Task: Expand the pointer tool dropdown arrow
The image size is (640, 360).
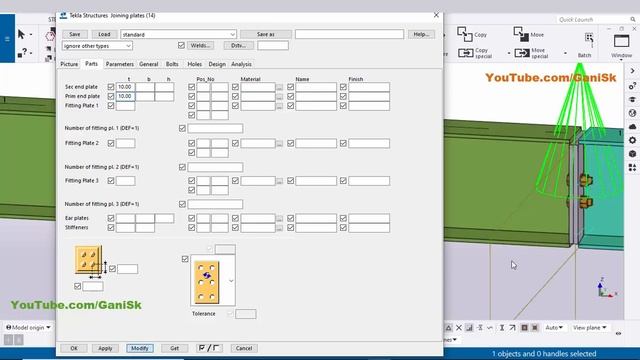Action: pos(31,35)
